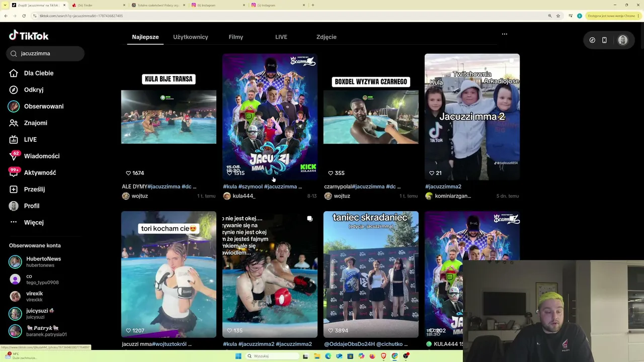Click the jacuzzimma search field
This screenshot has width=644, height=362.
coord(45,53)
